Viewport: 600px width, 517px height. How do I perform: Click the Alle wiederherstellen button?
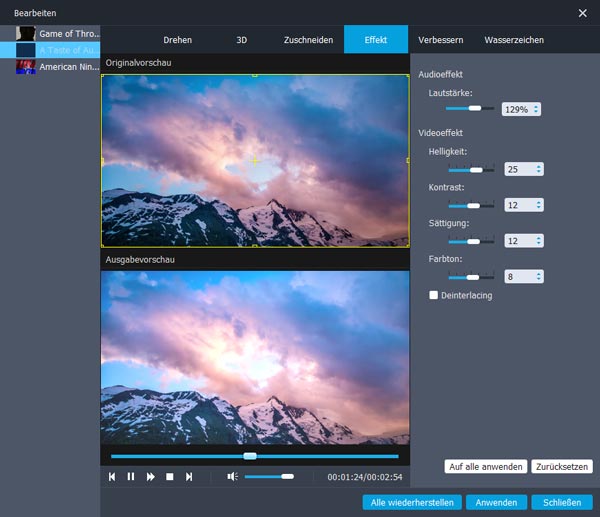click(x=413, y=502)
